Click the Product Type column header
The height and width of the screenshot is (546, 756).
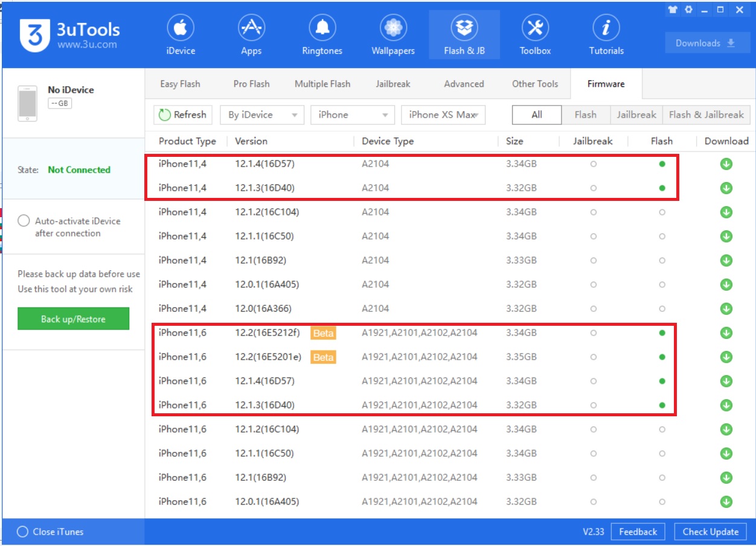coord(187,141)
